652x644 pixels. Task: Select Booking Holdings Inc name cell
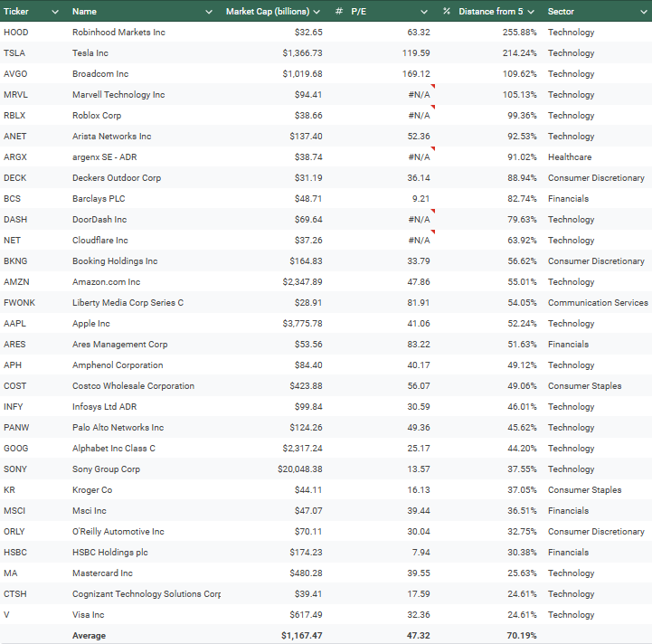115,260
